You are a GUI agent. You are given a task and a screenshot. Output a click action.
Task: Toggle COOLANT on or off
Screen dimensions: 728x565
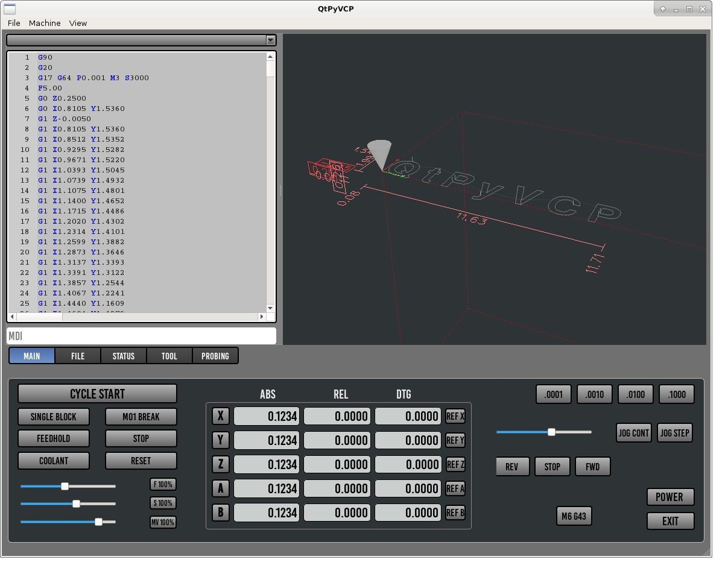tap(54, 461)
